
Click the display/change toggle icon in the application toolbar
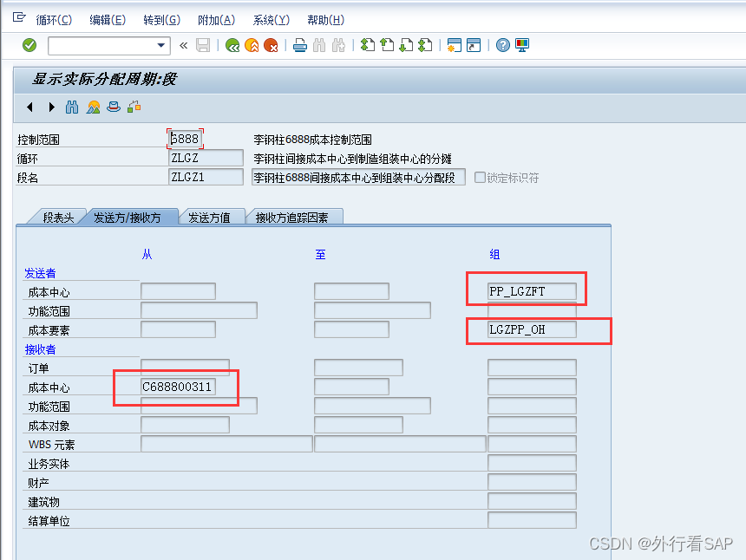click(134, 107)
